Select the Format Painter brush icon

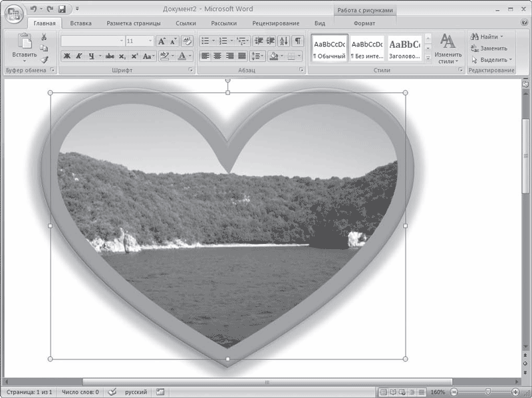pyautogui.click(x=44, y=60)
